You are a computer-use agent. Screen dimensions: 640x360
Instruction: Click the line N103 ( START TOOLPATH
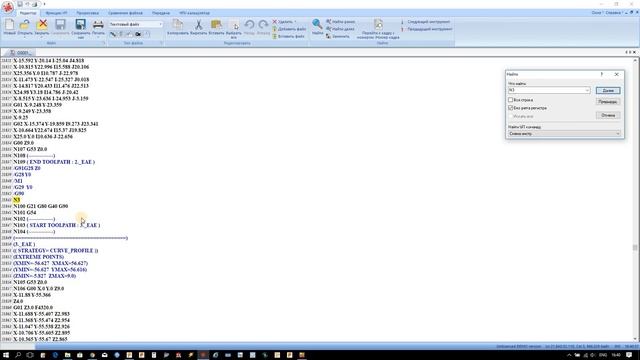56,225
